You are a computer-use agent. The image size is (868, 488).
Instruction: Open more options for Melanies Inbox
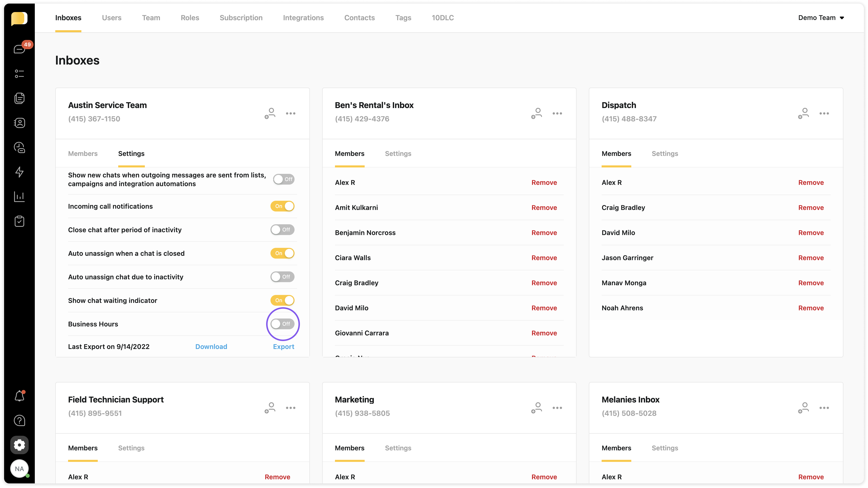pos(824,408)
